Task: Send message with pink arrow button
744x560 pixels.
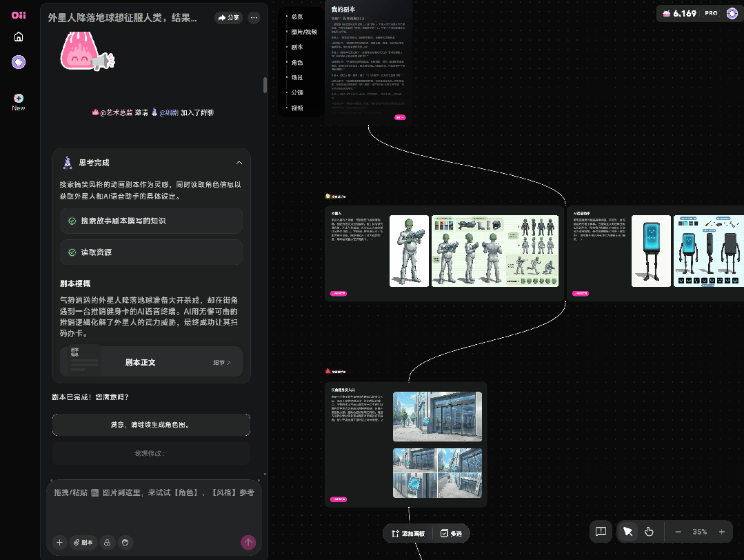Action: click(x=248, y=543)
